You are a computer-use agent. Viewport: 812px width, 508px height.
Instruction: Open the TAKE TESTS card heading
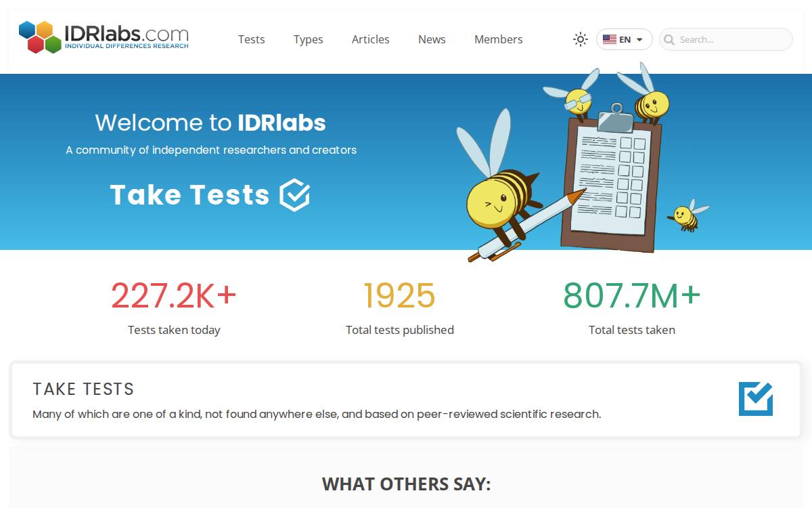(x=83, y=389)
